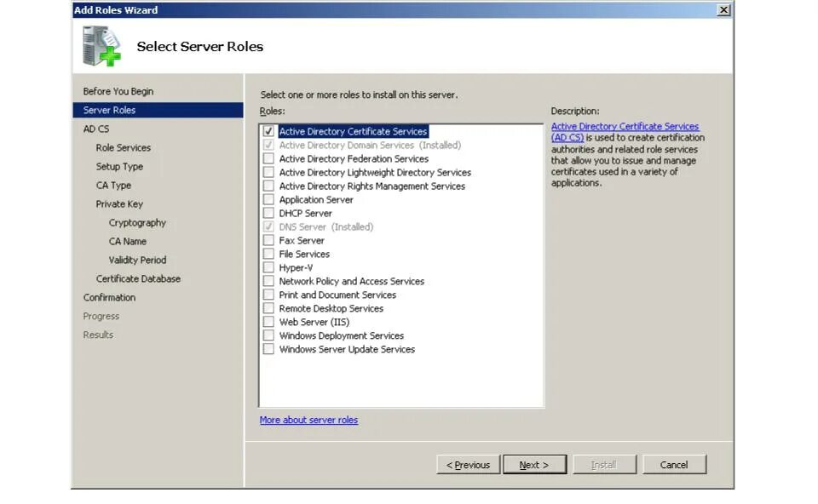Click the Progress step in sidebar
Image resolution: width=818 pixels, height=504 pixels.
pyautogui.click(x=101, y=316)
